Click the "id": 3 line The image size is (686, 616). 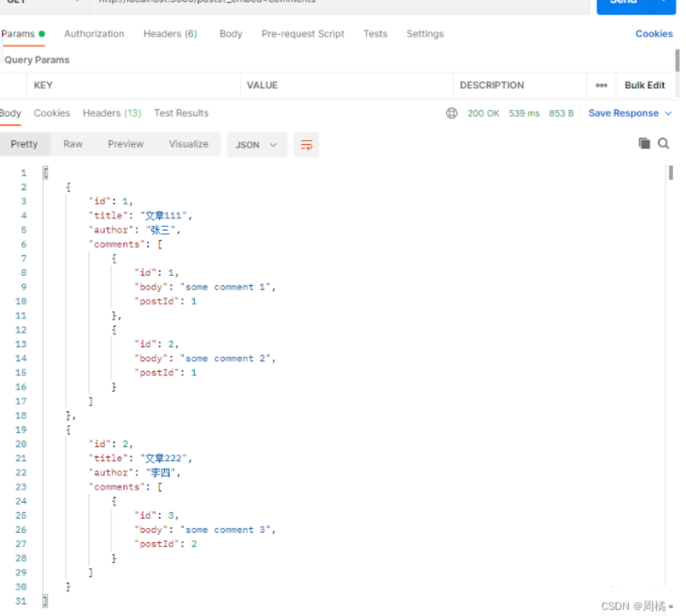coord(156,515)
